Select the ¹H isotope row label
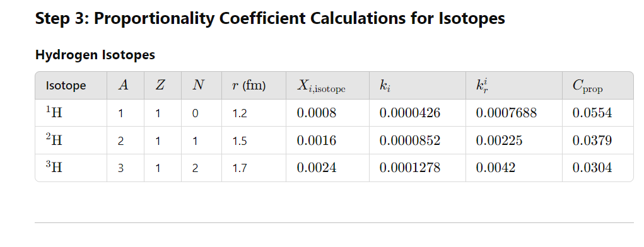The image size is (644, 247). point(54,112)
